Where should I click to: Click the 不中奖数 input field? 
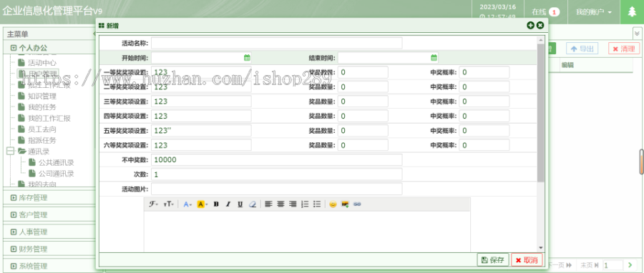[276, 160]
